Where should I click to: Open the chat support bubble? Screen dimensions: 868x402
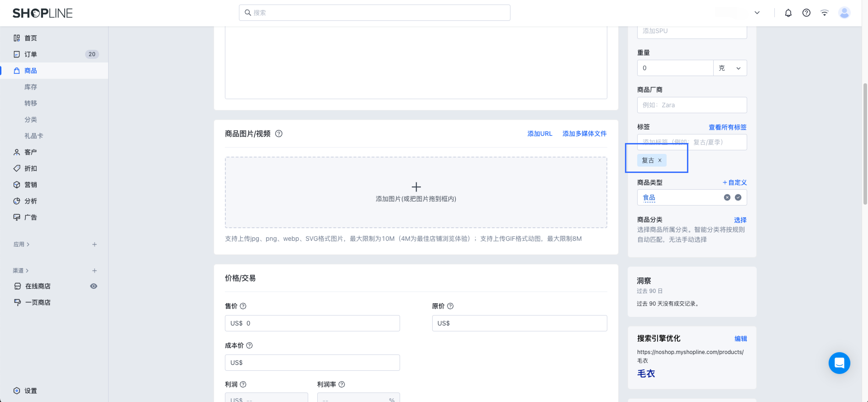tap(839, 363)
